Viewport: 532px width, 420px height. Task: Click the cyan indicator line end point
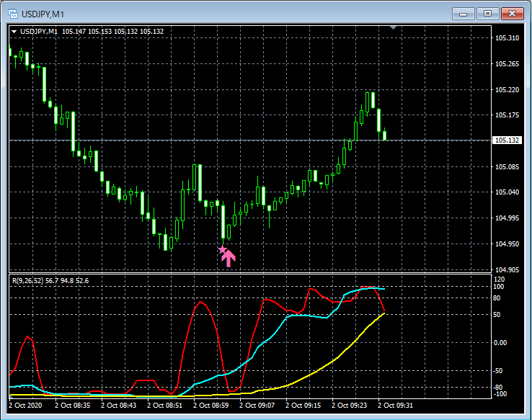384,289
